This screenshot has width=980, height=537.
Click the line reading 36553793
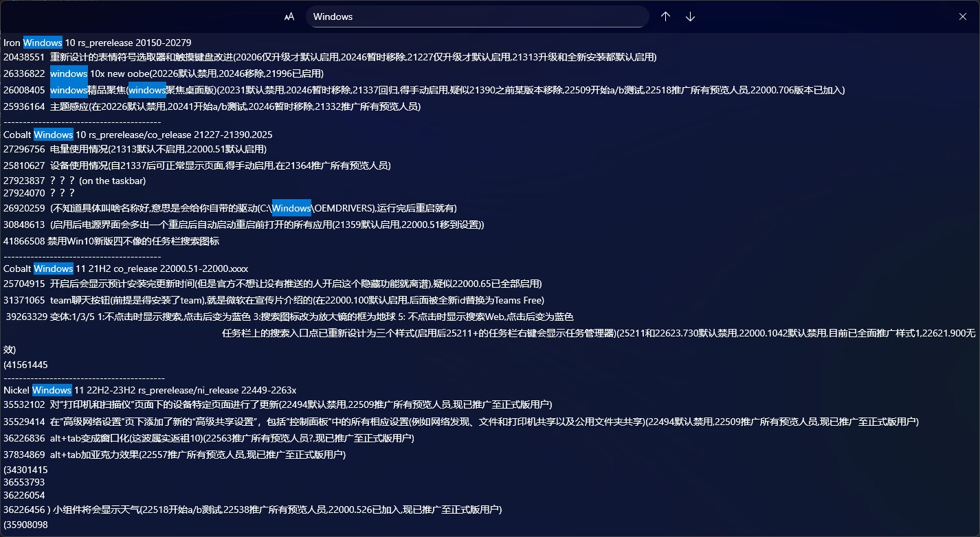(x=24, y=483)
